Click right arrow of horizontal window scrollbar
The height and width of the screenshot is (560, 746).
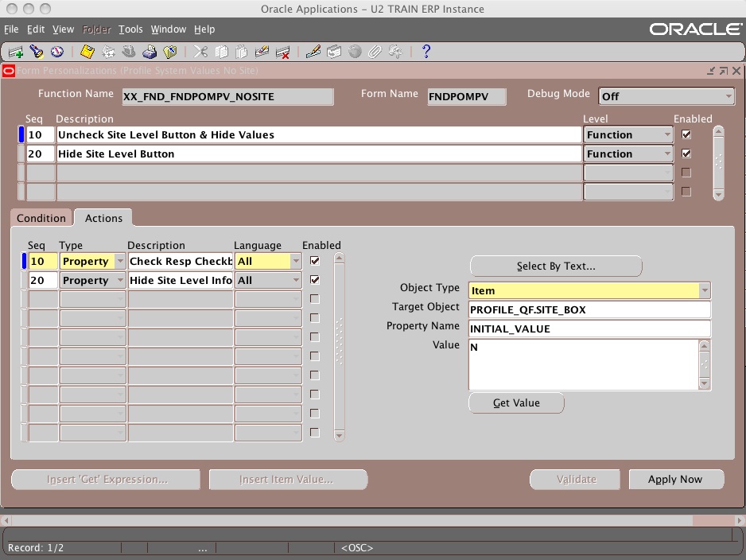[740, 520]
